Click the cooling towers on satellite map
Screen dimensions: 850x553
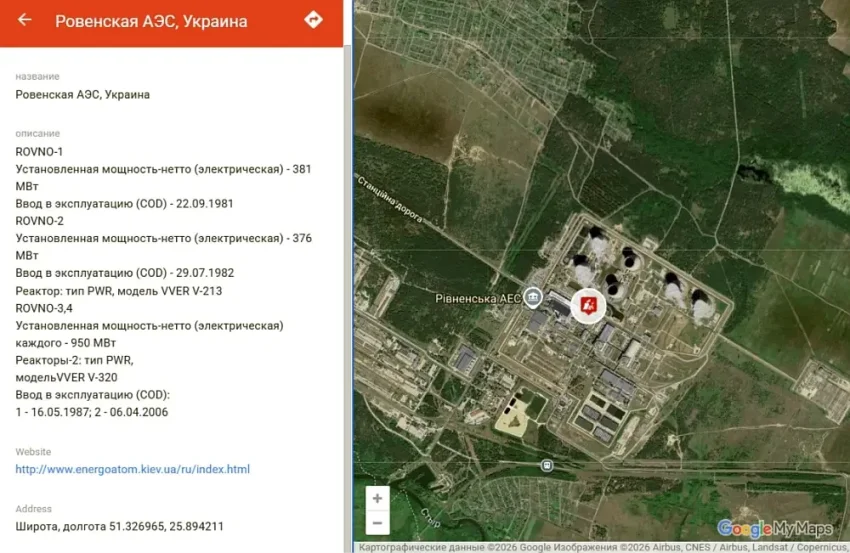pos(640,275)
